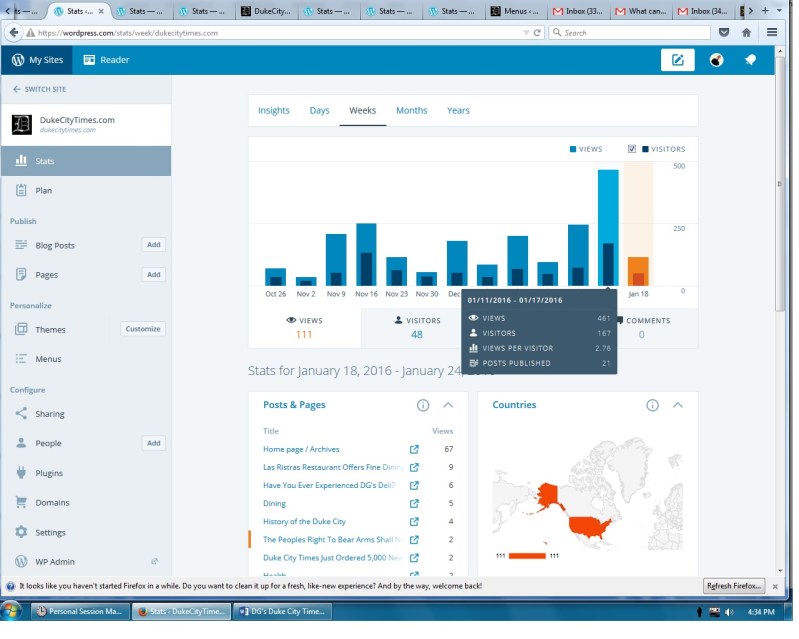
Task: Collapse the Posts & Pages panel
Action: tap(448, 405)
